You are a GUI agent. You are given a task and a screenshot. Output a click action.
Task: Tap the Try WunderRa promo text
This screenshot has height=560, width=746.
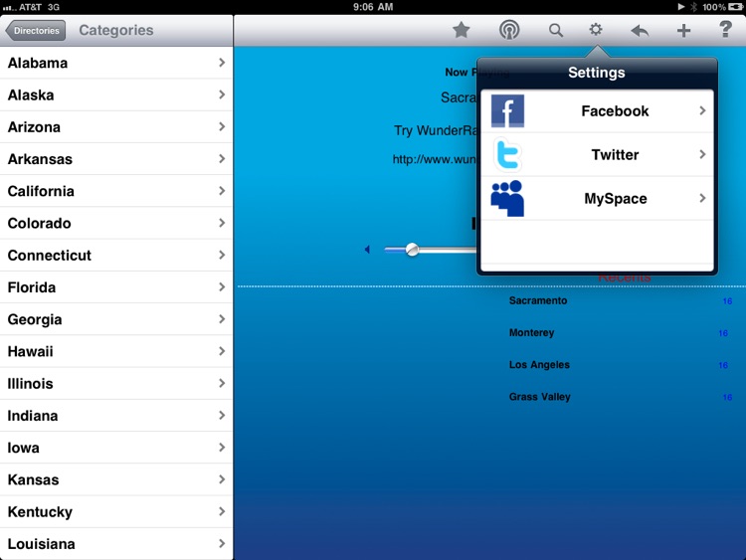pyautogui.click(x=436, y=130)
